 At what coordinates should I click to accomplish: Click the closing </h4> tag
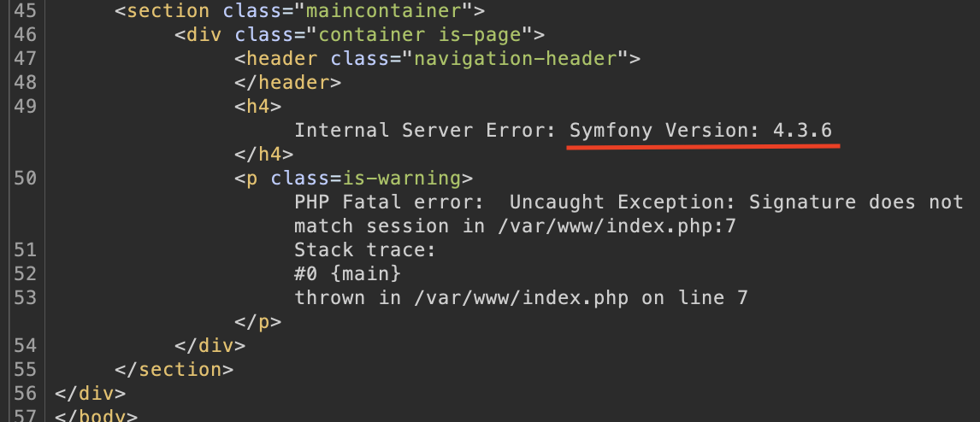click(264, 155)
